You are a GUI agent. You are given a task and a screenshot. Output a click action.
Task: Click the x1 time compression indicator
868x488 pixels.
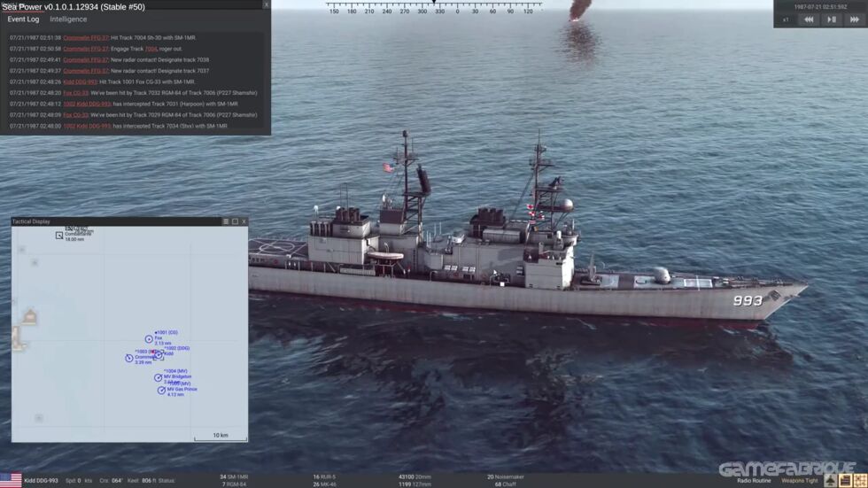coord(786,19)
